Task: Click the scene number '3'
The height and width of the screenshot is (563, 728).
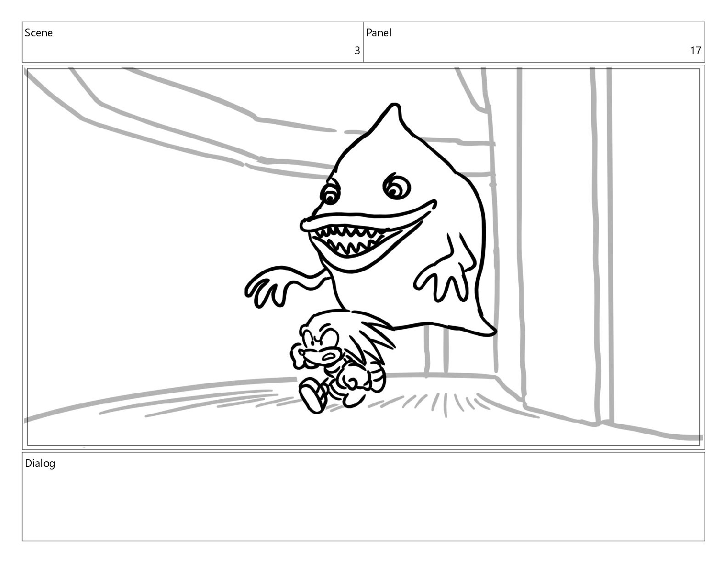Action: tap(357, 51)
